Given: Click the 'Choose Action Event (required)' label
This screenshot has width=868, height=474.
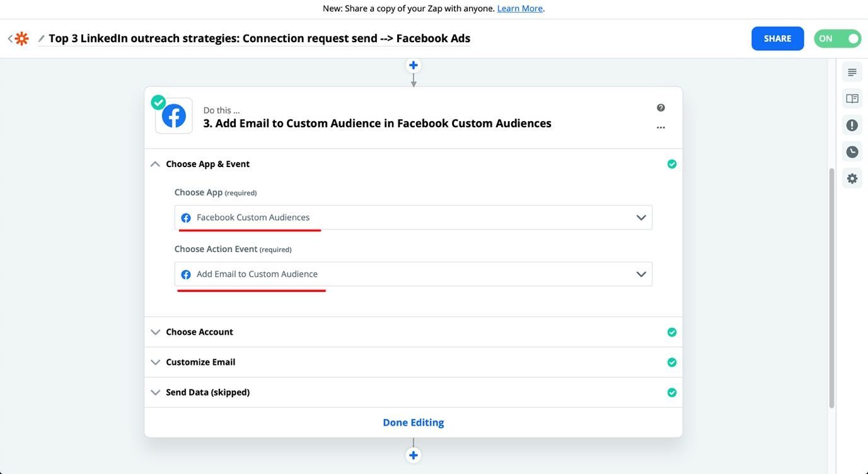Looking at the screenshot, I should [x=233, y=249].
